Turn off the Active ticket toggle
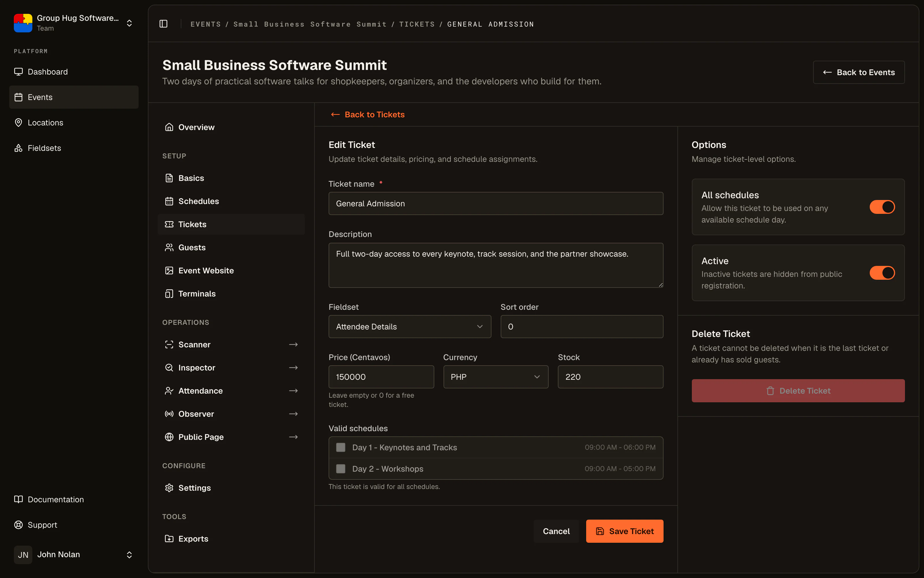Screen dimensions: 924x578 pyautogui.click(x=882, y=273)
